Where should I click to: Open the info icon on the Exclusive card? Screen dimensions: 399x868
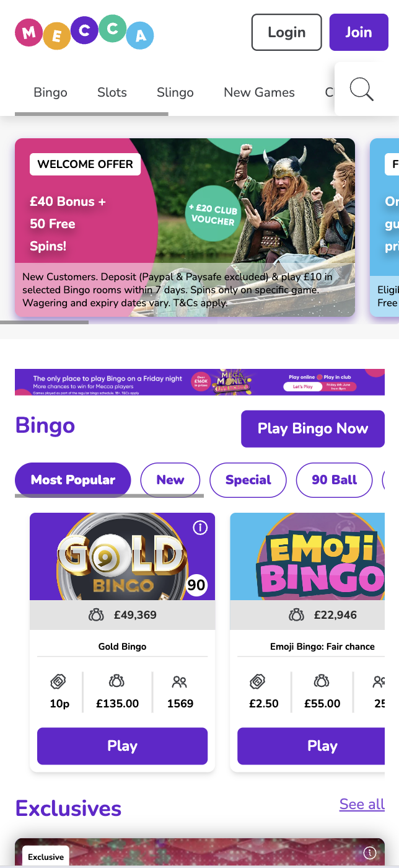pyautogui.click(x=370, y=852)
